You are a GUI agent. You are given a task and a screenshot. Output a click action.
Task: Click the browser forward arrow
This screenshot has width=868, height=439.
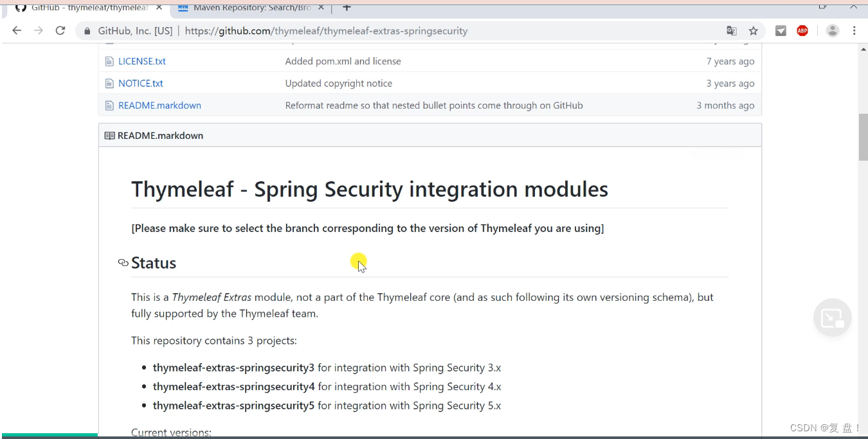coord(39,31)
